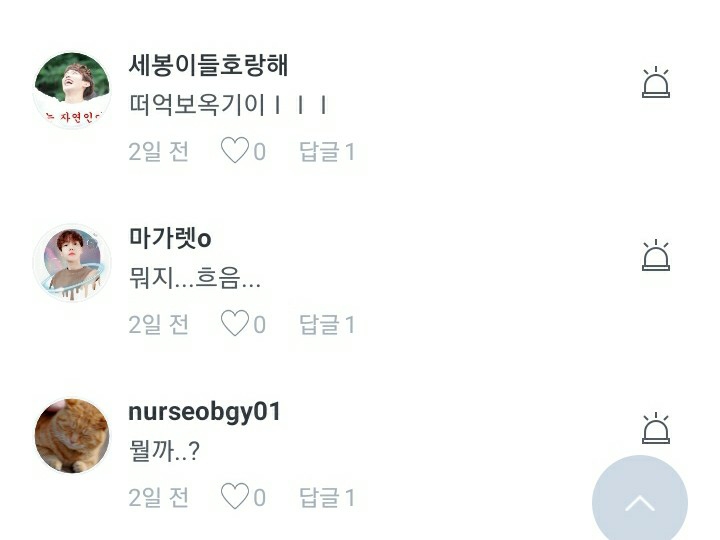Like 세봉이들호랑해's comment with heart icon
720x540 pixels.
tap(235, 150)
